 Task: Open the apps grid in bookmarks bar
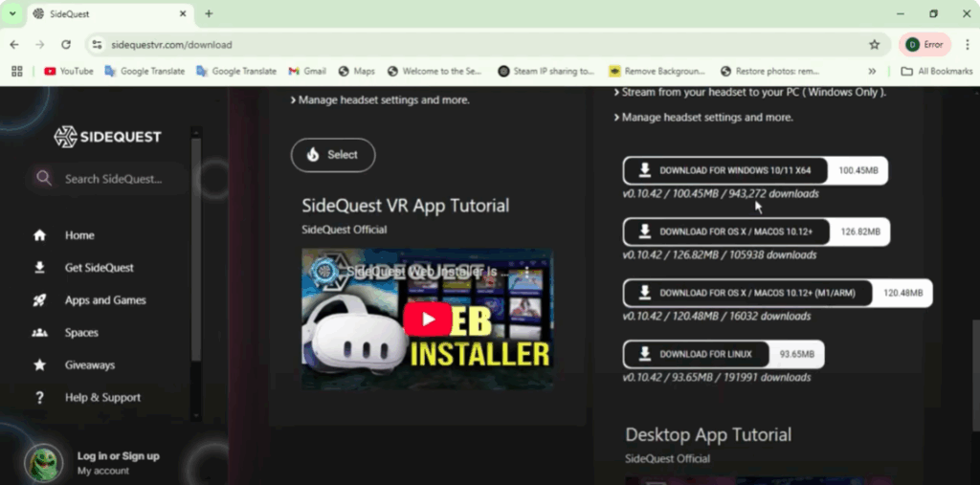click(17, 71)
